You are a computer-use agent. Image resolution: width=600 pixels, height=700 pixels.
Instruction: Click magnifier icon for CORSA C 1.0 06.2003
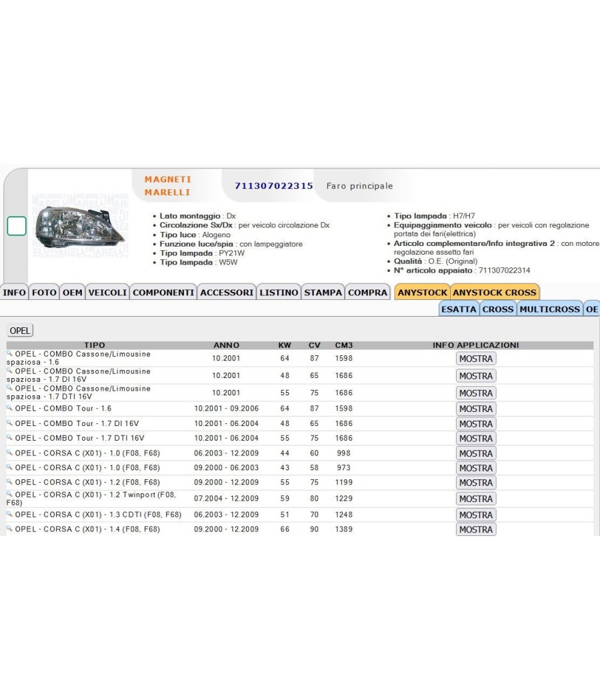[9, 452]
